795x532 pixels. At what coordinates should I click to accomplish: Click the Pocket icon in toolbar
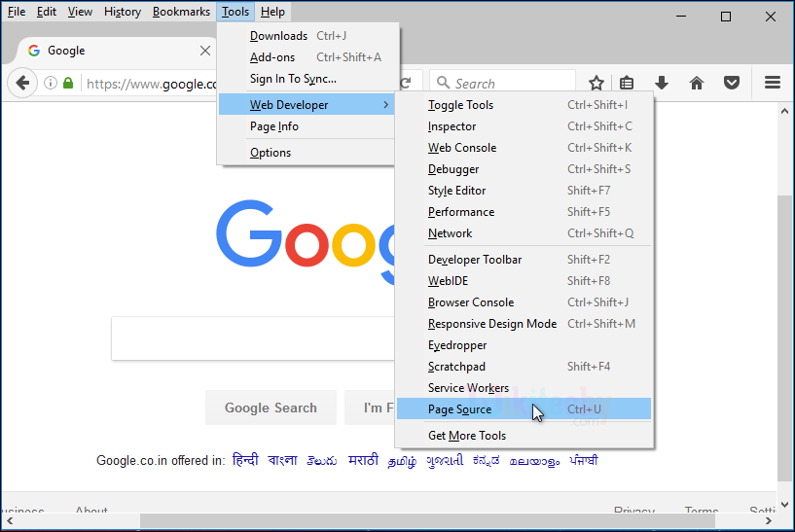tap(731, 84)
